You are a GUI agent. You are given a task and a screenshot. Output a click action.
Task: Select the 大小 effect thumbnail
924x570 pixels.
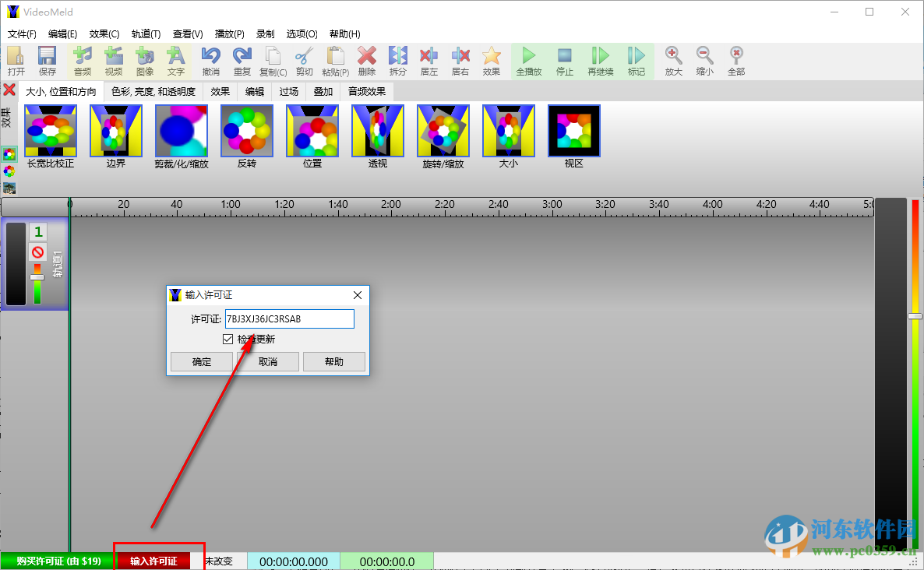point(509,131)
